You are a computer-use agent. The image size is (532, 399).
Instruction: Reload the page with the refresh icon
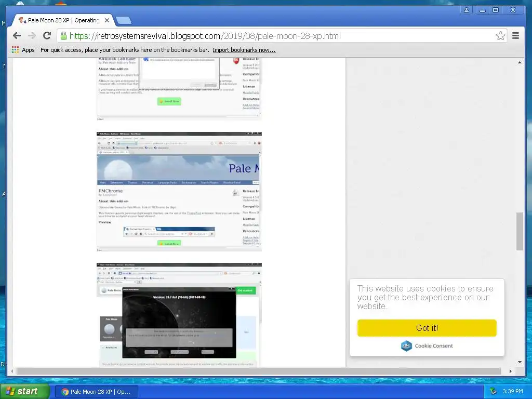click(47, 36)
